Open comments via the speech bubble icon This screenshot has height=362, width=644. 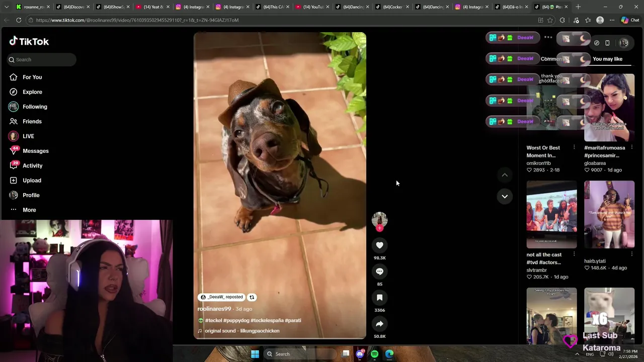(379, 271)
